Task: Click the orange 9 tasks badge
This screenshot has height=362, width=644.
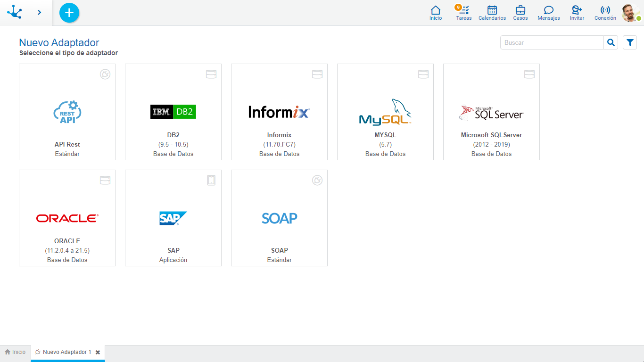Action: coord(458,7)
